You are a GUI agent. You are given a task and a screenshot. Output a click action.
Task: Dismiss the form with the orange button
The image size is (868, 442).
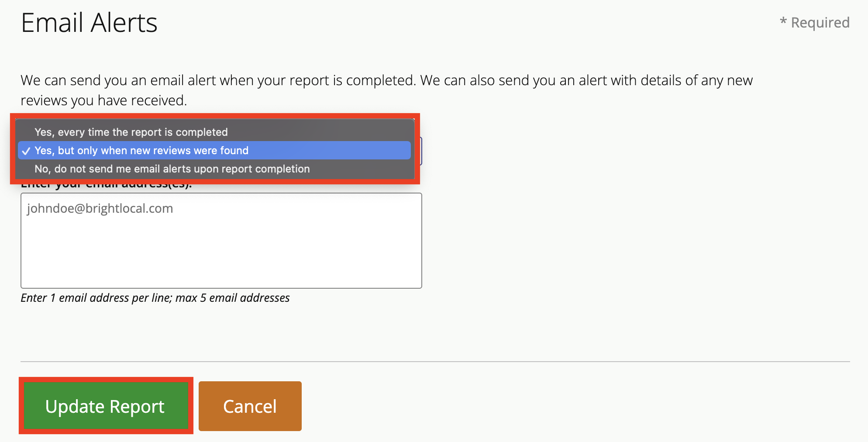point(250,406)
